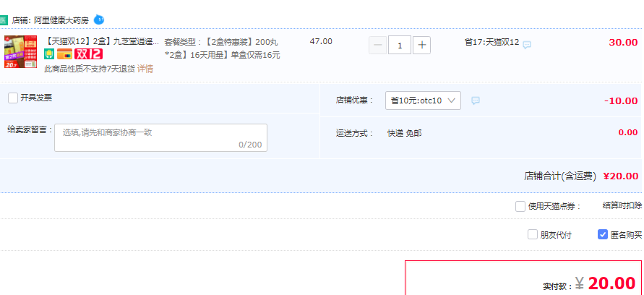Click the 实付款 amount 20.00
The width and height of the screenshot is (644, 295).
(612, 283)
